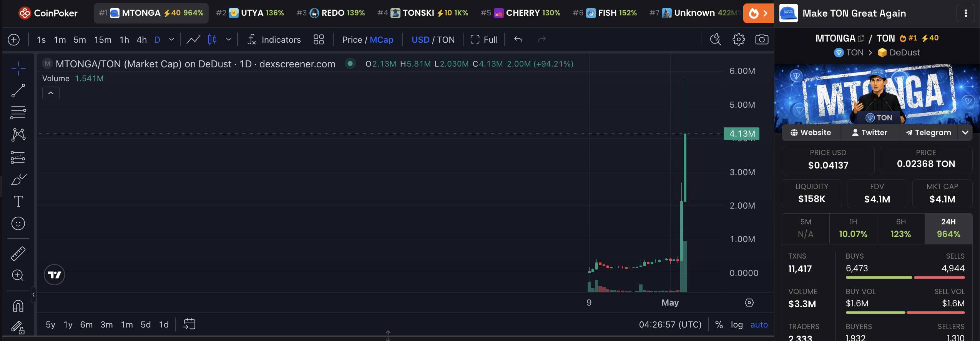Select the brush drawing tool

[x=18, y=179]
